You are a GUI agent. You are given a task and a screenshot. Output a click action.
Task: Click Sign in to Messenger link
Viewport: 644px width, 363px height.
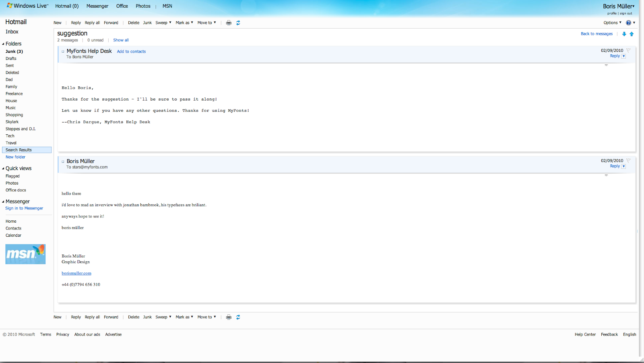tap(24, 208)
